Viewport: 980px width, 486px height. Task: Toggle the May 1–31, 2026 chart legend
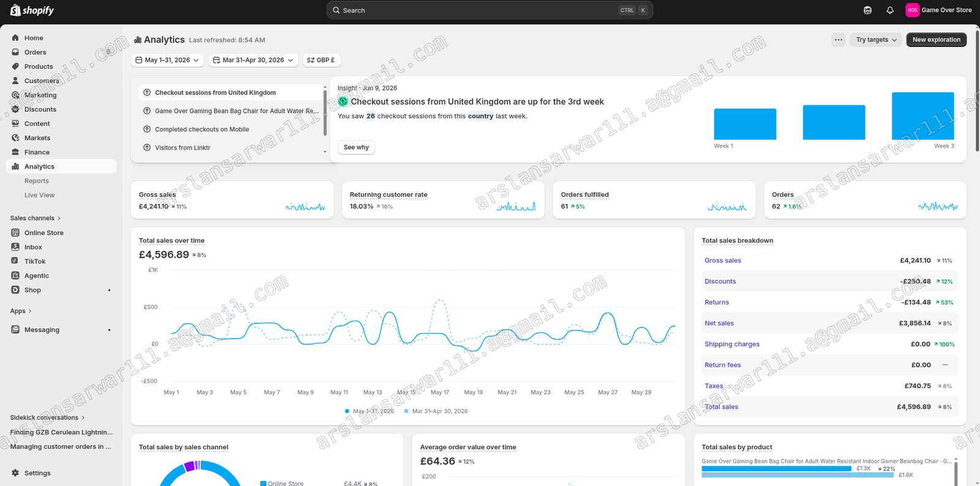tap(369, 411)
